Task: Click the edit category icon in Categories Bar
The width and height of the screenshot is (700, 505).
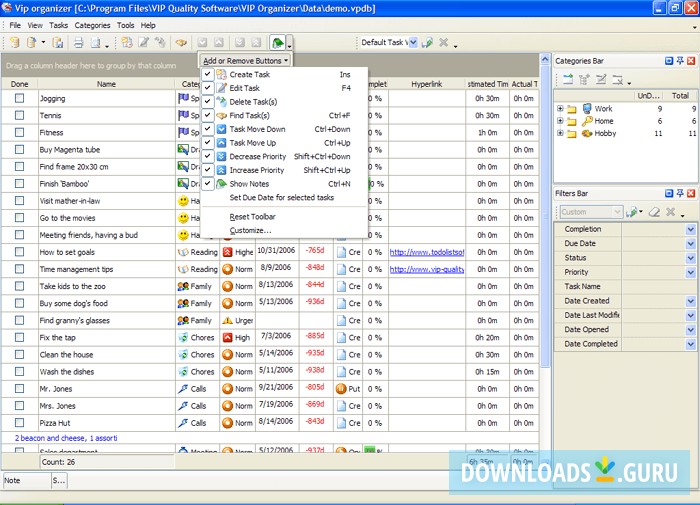Action: point(601,80)
